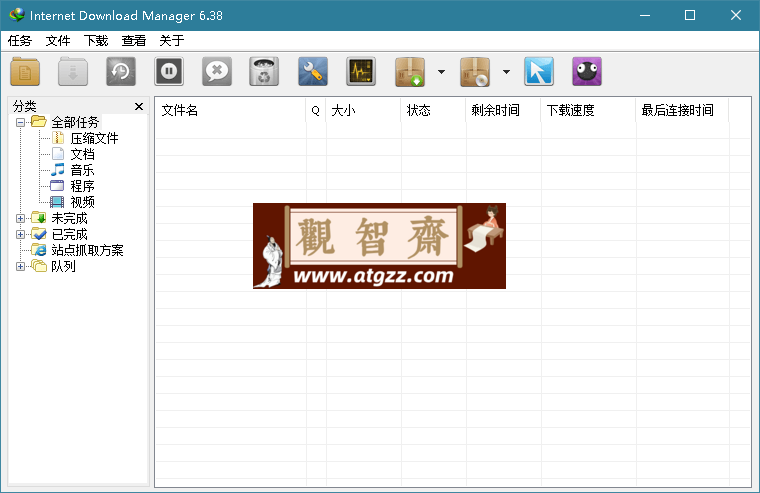Click the Stop Queue box icon
Viewport: 760px width, 493px height.
point(475,72)
